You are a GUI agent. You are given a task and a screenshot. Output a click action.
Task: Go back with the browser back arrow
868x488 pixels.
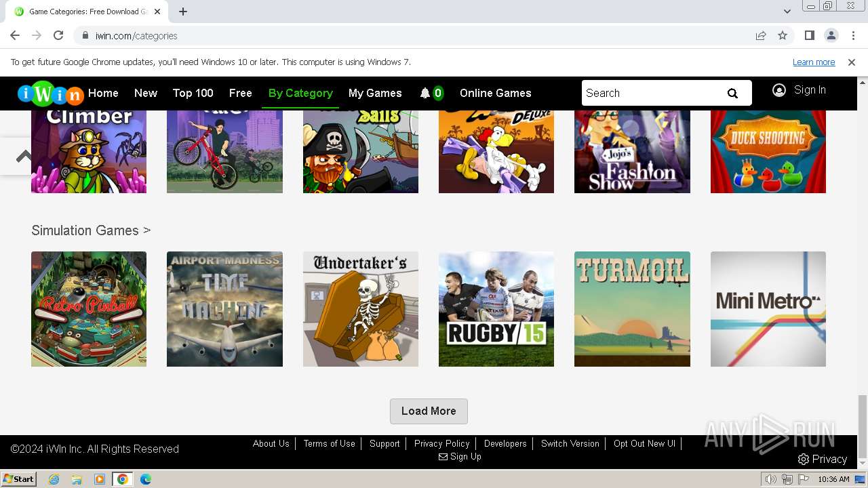point(15,36)
